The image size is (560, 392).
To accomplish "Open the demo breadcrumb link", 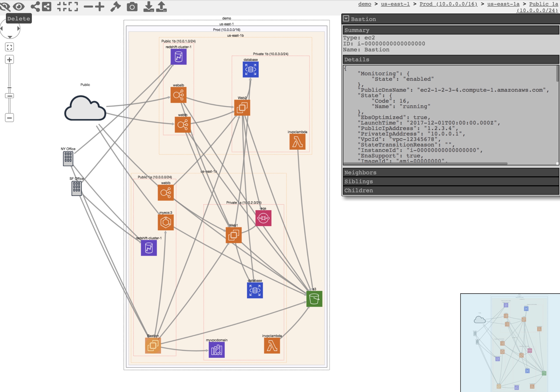I will [365, 4].
